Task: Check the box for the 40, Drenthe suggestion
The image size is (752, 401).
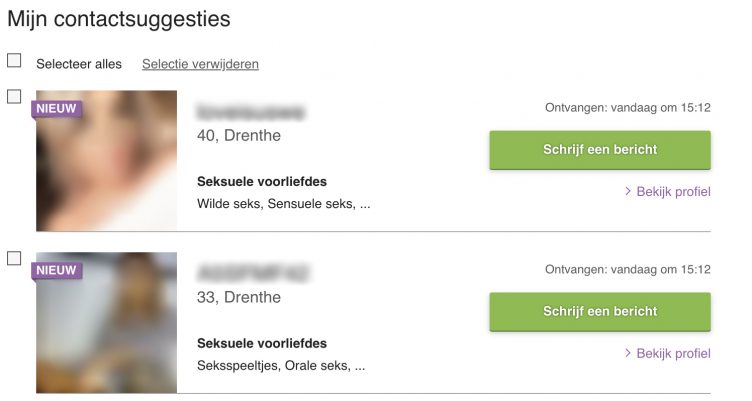Action: [x=14, y=97]
